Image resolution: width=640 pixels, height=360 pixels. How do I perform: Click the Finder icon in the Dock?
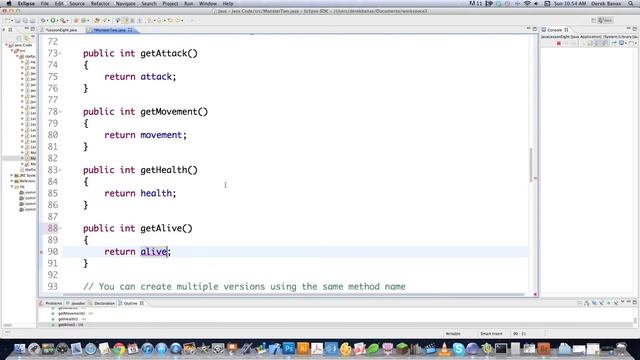click(x=19, y=349)
